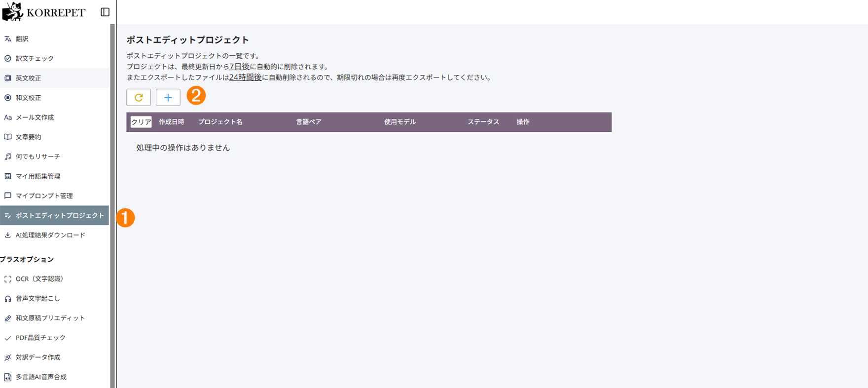
Task: Click the sidebar vertical scrollbar
Action: coord(112,206)
